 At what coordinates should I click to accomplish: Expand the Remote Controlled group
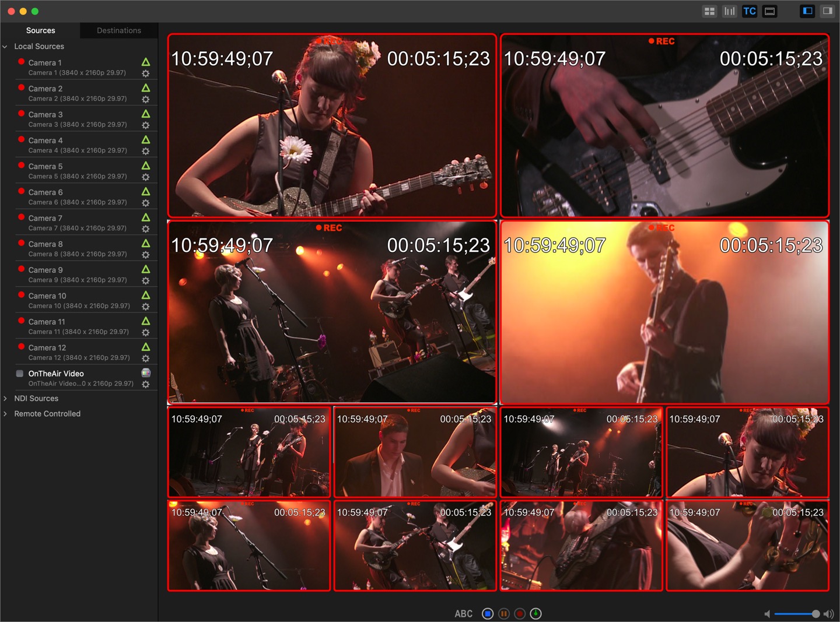point(5,414)
